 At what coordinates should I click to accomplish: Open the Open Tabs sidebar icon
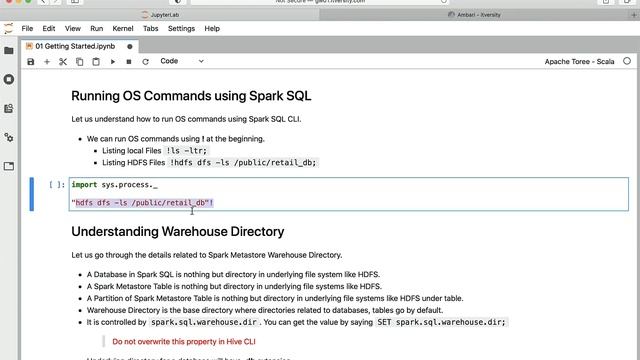pyautogui.click(x=9, y=166)
